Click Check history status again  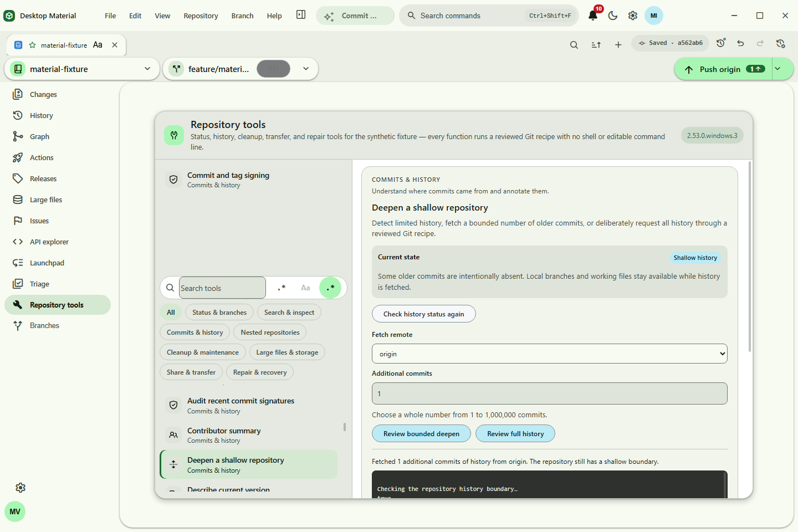coord(424,314)
